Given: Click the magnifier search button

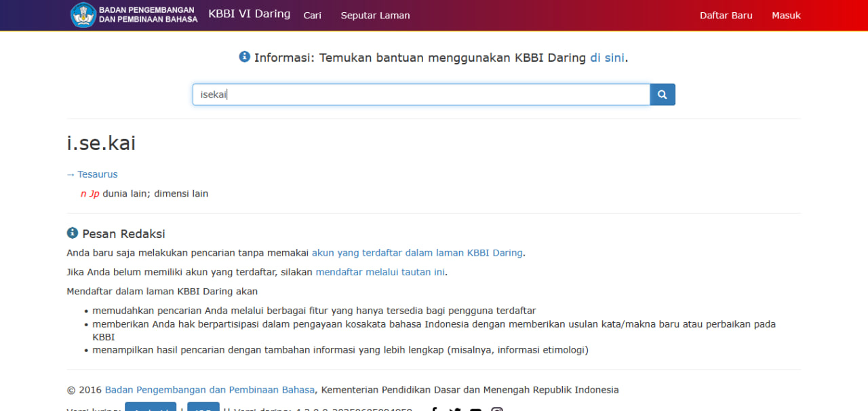Looking at the screenshot, I should pyautogui.click(x=663, y=94).
